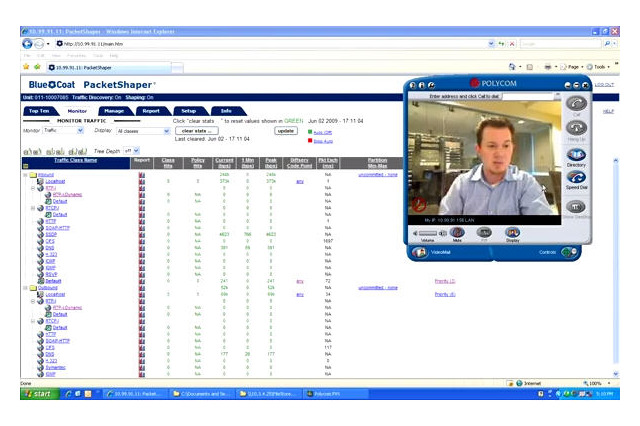Open the report chart icon for Inbound DNS
The width and height of the screenshot is (640, 426).
tap(142, 248)
